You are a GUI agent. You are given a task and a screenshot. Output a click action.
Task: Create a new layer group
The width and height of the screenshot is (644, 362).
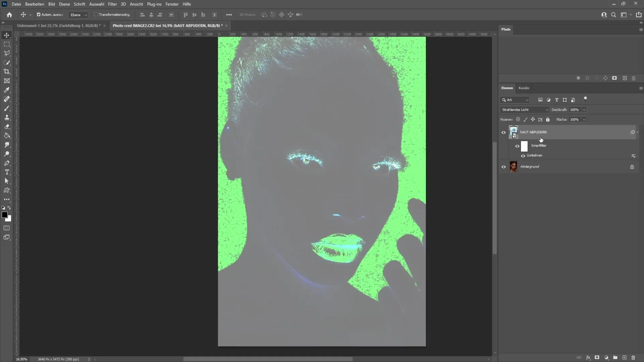tap(615, 358)
